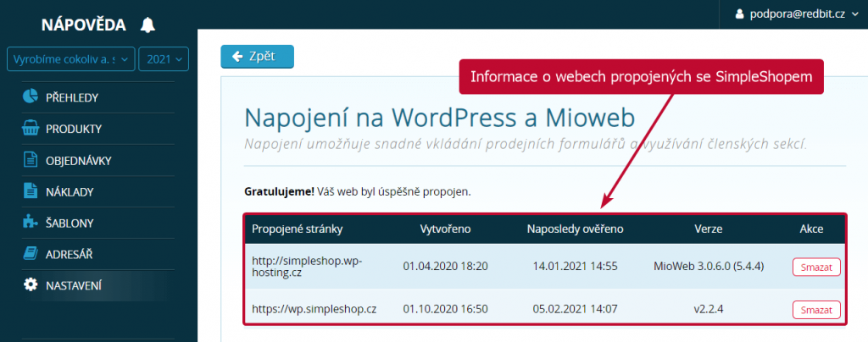Screen dimensions: 868x342
Task: Delete the simpleshop.wp-hosting.cz connection via Smazat
Action: point(816,267)
